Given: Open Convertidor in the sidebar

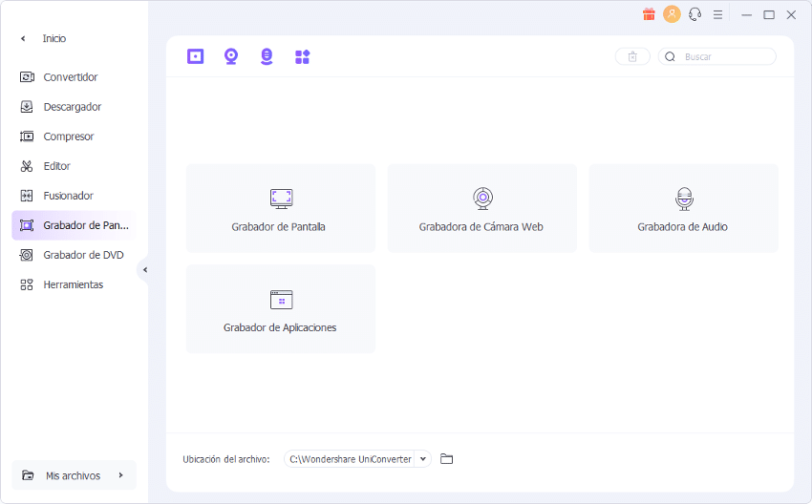Looking at the screenshot, I should coord(70,77).
